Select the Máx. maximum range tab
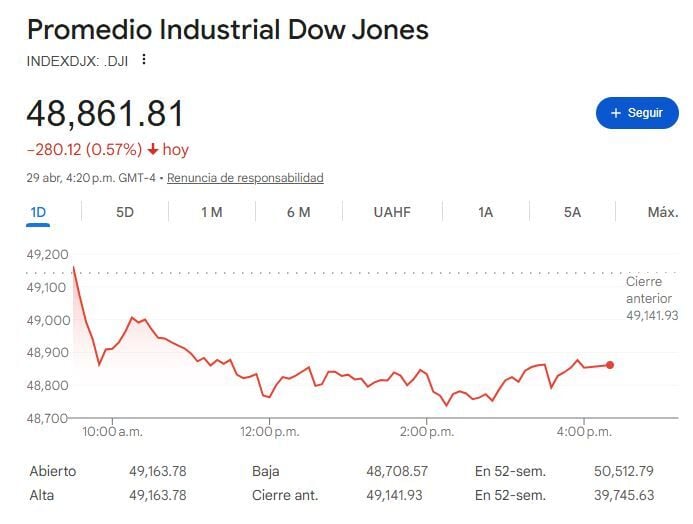The height and width of the screenshot is (524, 693). (663, 212)
